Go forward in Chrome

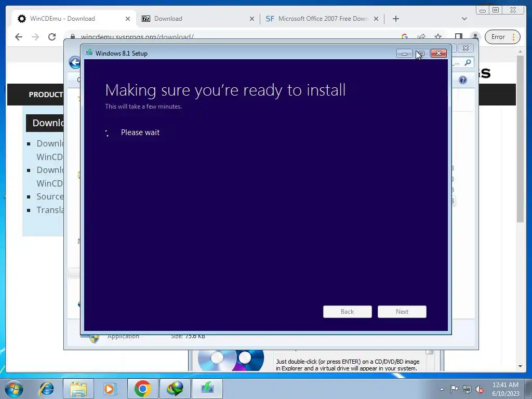pos(35,37)
